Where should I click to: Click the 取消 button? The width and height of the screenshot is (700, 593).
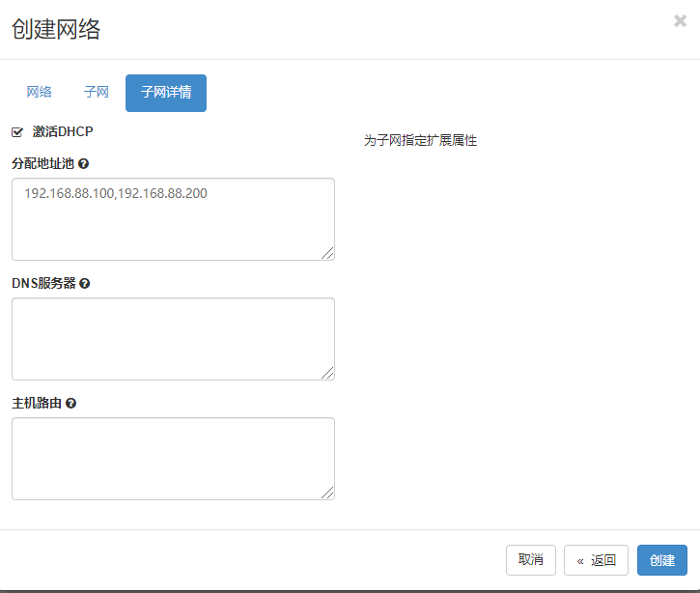click(531, 560)
